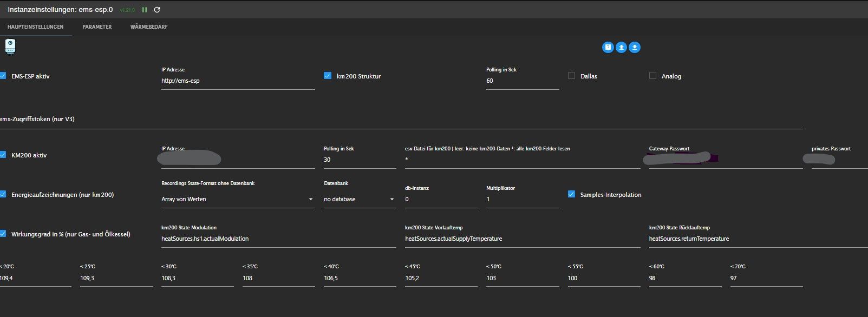868x317 pixels.
Task: Click the boiler adapter logo icon
Action: pos(10,47)
